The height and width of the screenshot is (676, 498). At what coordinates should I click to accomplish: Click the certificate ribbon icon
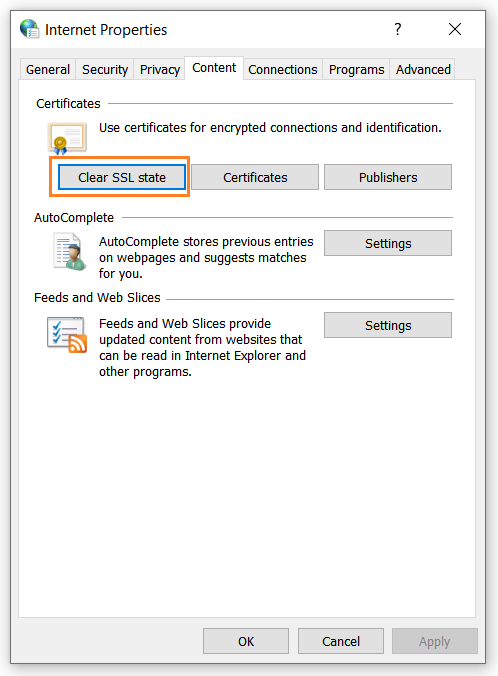coord(67,138)
